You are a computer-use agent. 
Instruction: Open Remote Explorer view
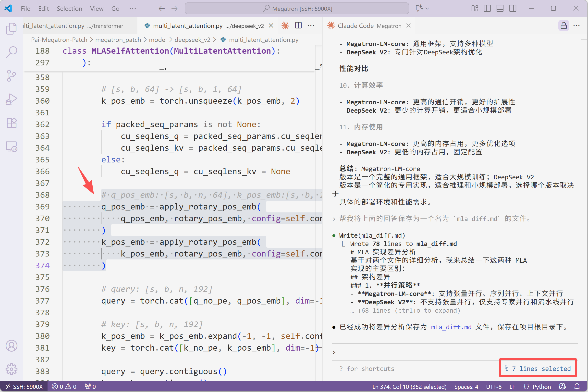pyautogui.click(x=11, y=147)
